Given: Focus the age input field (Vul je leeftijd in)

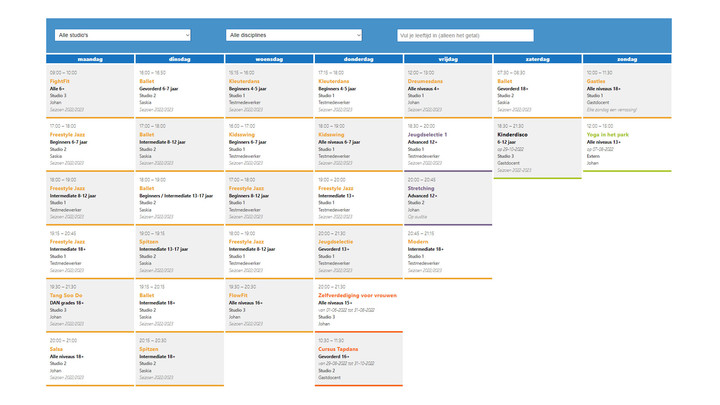Looking at the screenshot, I should (465, 35).
